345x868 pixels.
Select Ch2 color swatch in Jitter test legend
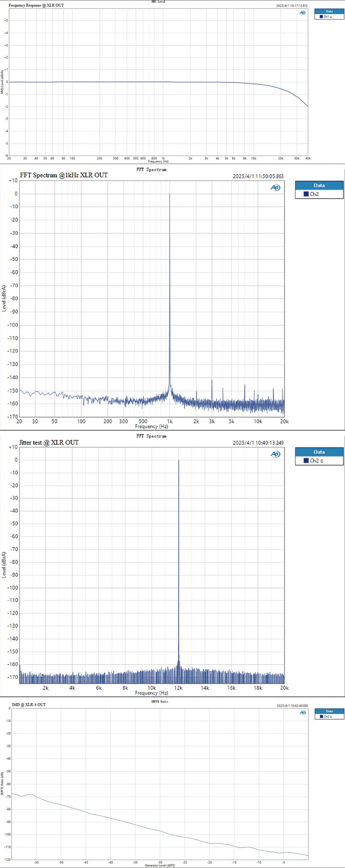pos(306,461)
